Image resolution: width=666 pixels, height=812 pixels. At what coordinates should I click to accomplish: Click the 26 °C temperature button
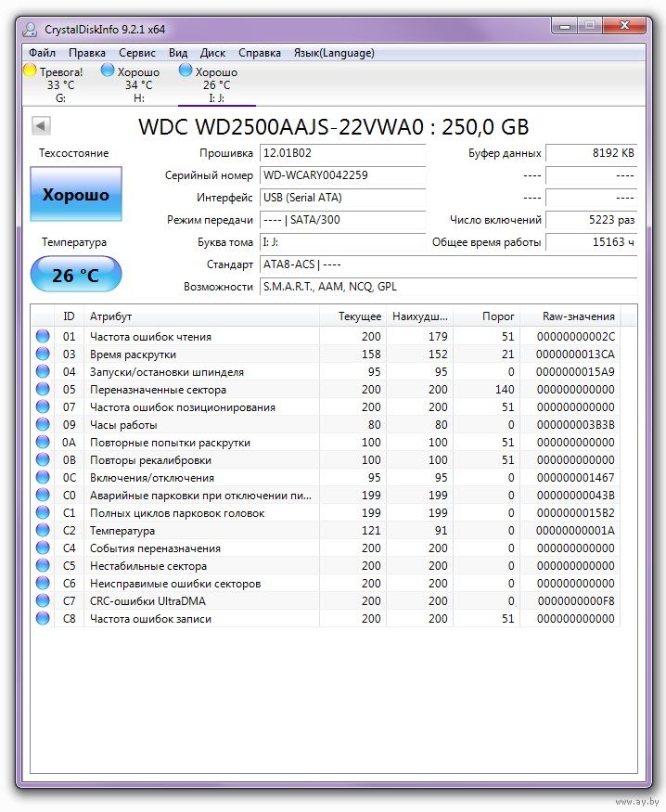pos(76,275)
